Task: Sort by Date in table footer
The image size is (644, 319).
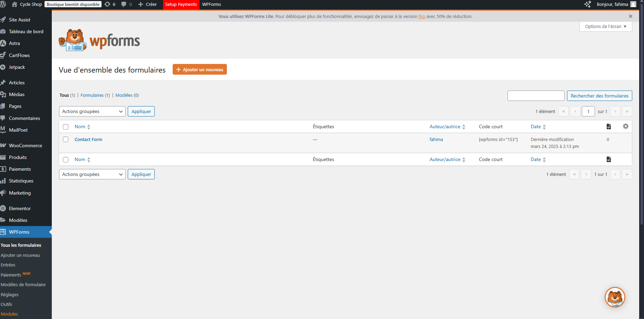Action: pos(538,159)
